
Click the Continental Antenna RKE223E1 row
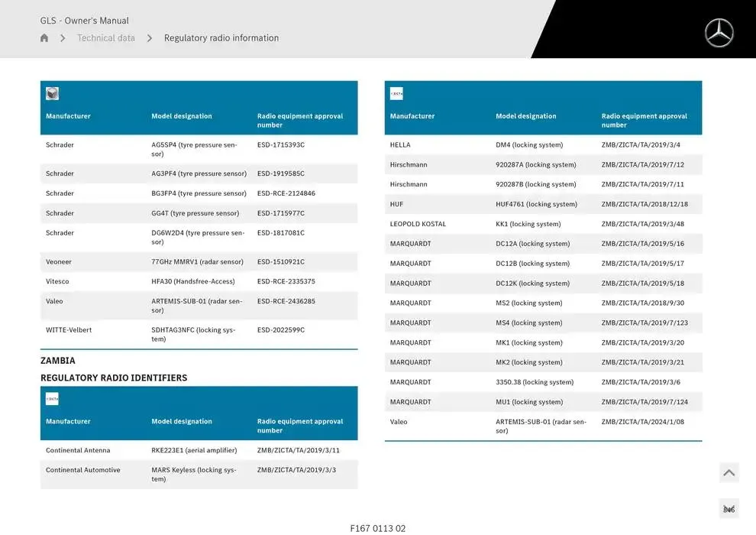pyautogui.click(x=199, y=451)
